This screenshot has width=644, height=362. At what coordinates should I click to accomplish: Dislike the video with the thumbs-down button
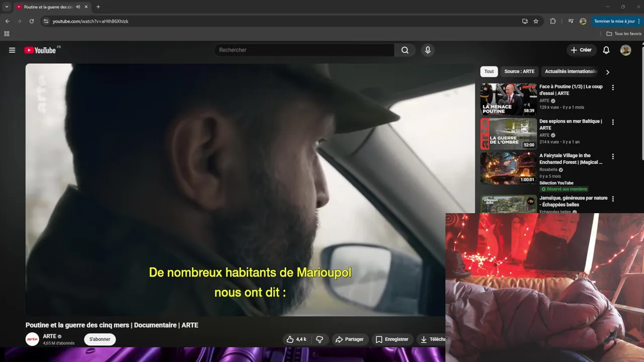pos(319,339)
